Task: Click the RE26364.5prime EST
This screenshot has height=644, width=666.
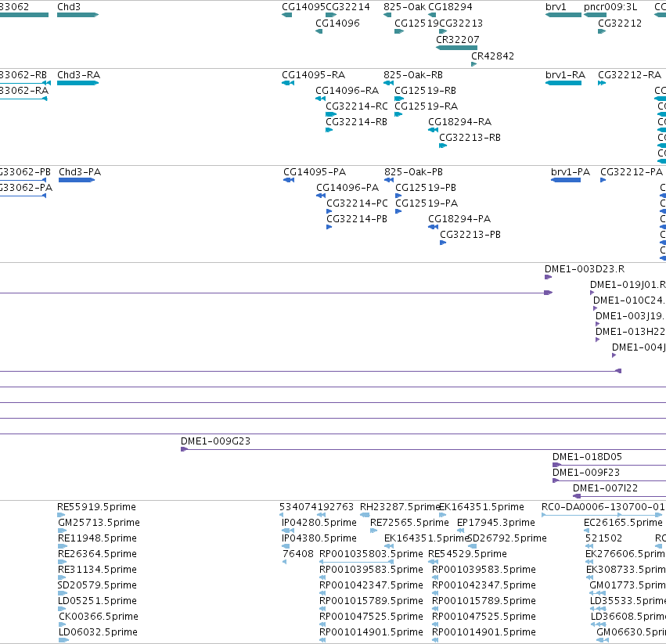Action: click(x=63, y=563)
